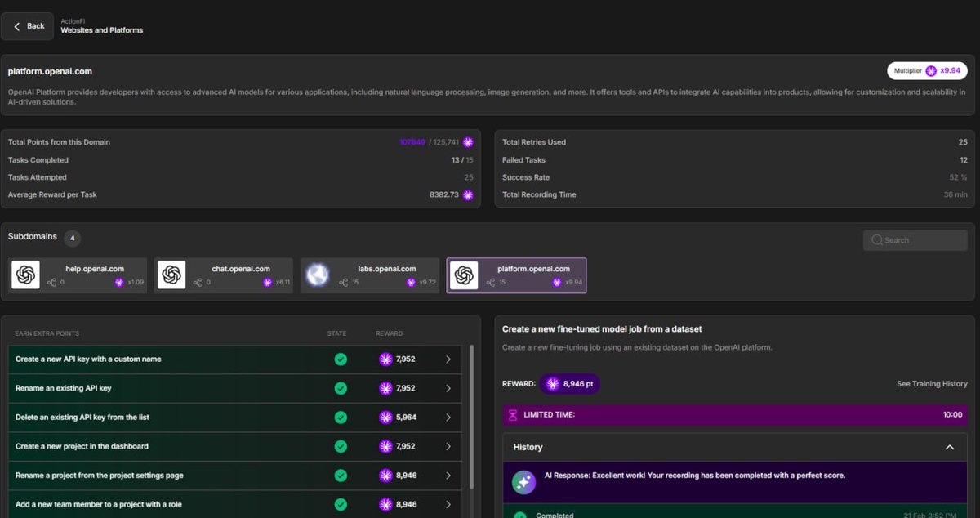Click the magnifier icon in Search box
The height and width of the screenshot is (518, 980).
coord(877,240)
